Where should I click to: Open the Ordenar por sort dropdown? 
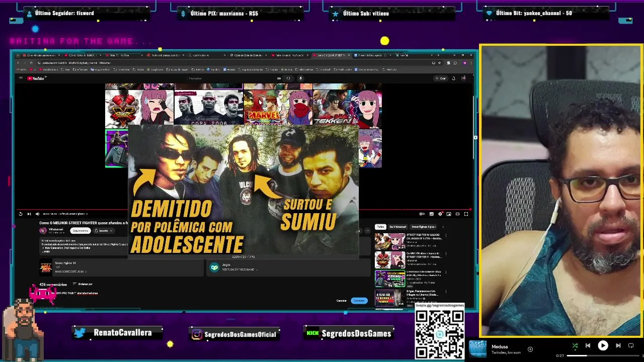(83, 284)
